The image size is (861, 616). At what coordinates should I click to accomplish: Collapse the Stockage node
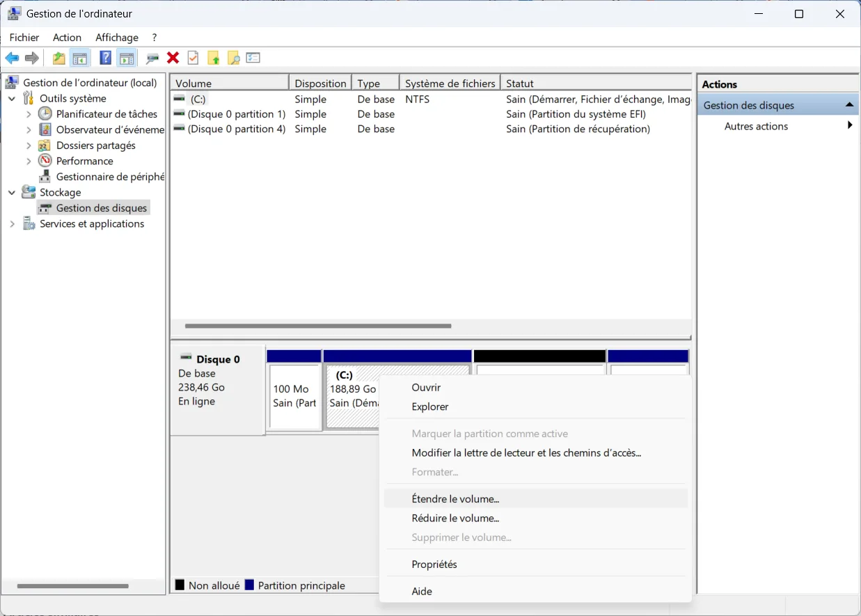click(x=12, y=193)
